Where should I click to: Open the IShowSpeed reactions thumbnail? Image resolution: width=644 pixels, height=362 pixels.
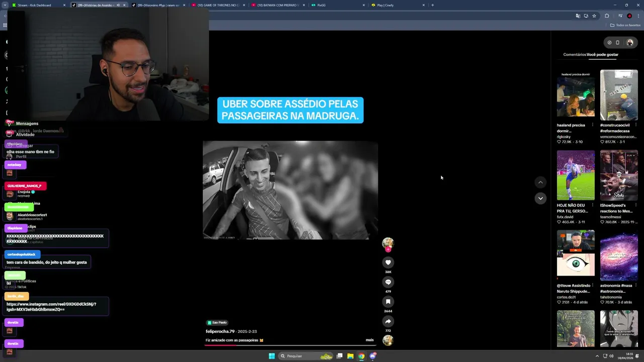tap(619, 175)
